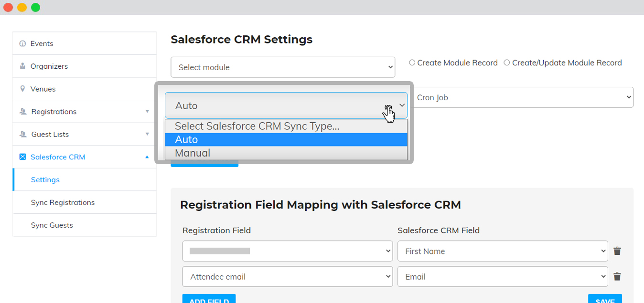Open the Guest Lists menu item
This screenshot has width=644, height=303.
85,134
